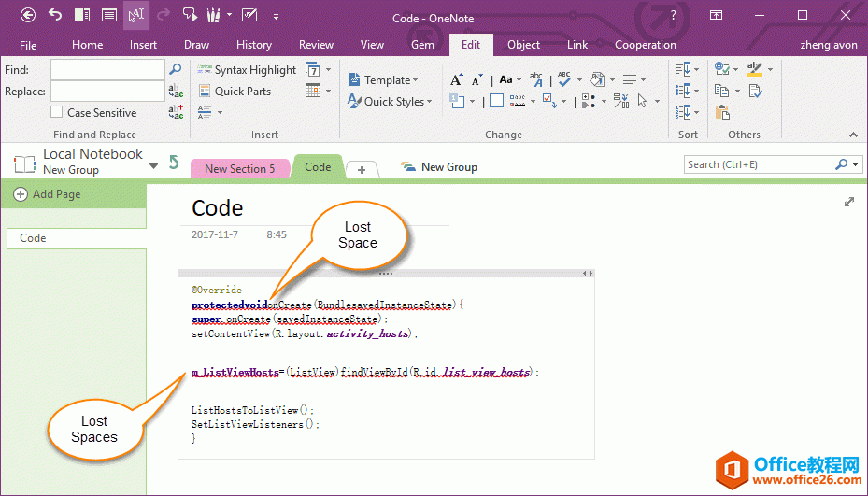
Task: Click the split columns with arrow icon
Action: [x=621, y=101]
